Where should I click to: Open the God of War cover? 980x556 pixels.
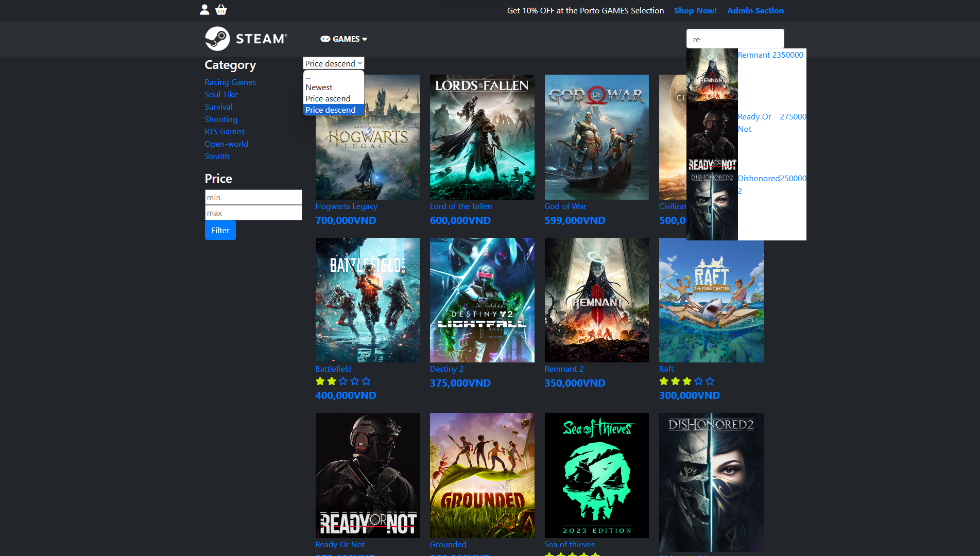[596, 137]
